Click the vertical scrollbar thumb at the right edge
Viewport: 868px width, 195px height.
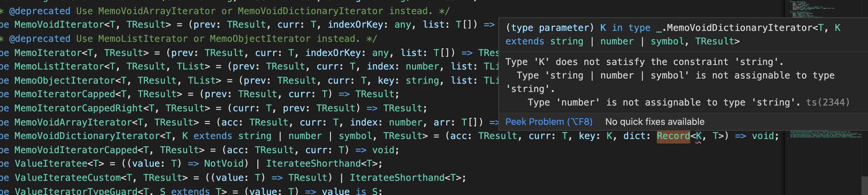tap(864, 186)
